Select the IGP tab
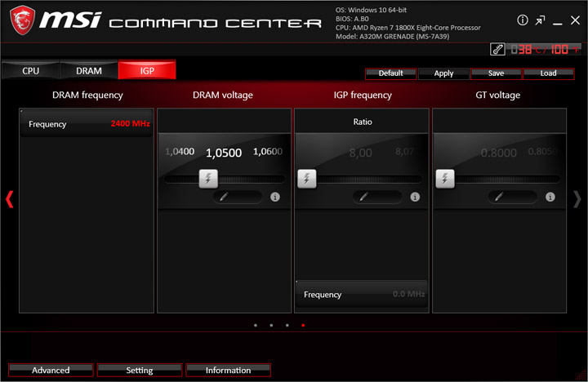The height and width of the screenshot is (382, 588). (x=147, y=70)
